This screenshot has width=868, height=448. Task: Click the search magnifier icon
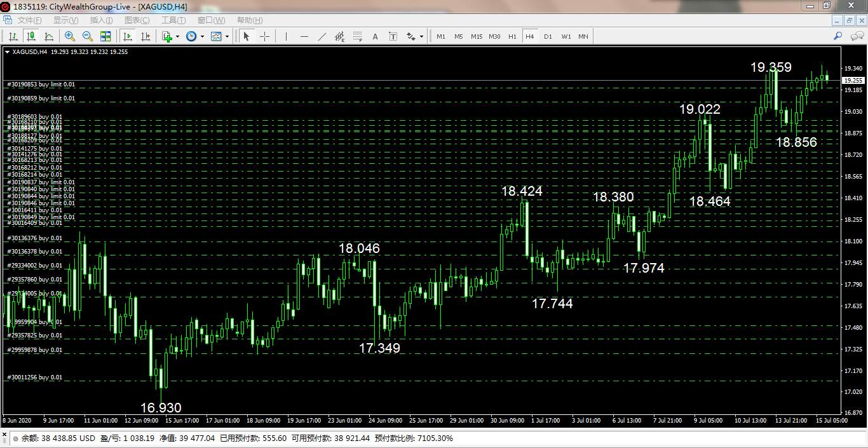[838, 36]
